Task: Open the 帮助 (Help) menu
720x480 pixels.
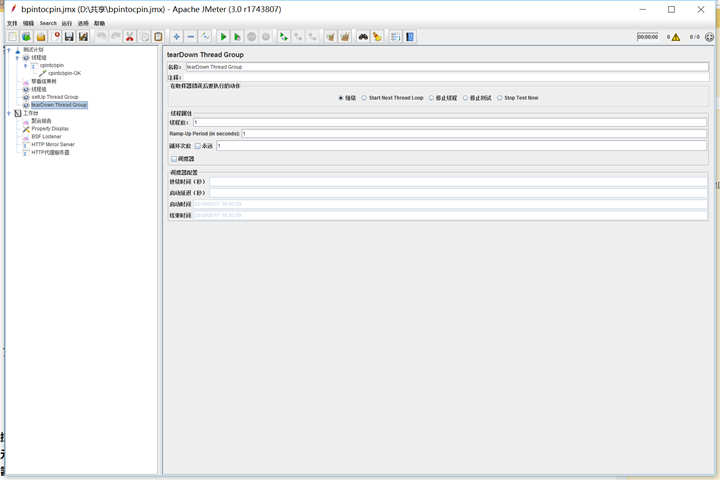Action: point(100,23)
